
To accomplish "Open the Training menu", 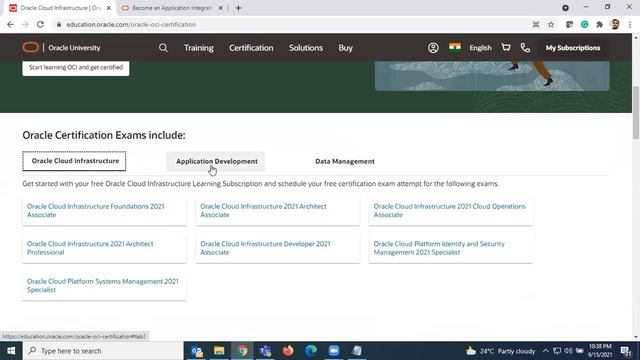I will point(199,48).
